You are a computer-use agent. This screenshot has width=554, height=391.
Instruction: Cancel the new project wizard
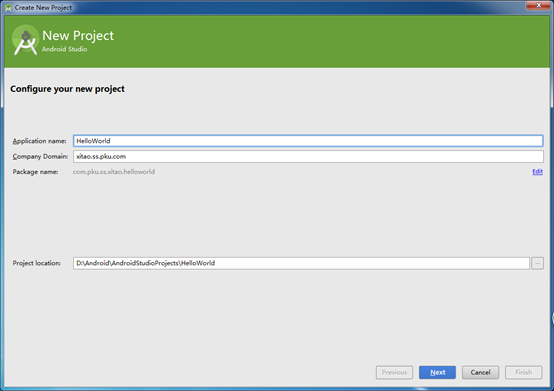pyautogui.click(x=481, y=372)
